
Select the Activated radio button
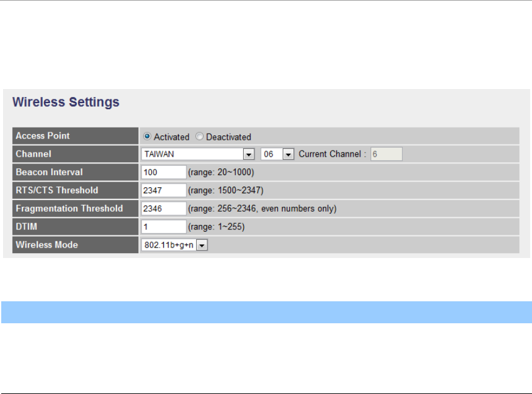tap(147, 136)
